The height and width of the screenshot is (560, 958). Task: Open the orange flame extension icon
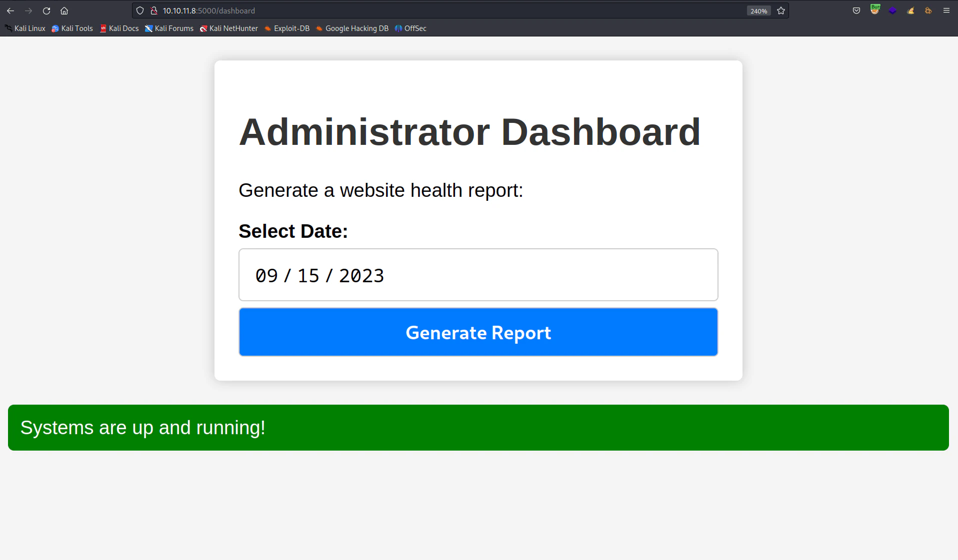(911, 10)
